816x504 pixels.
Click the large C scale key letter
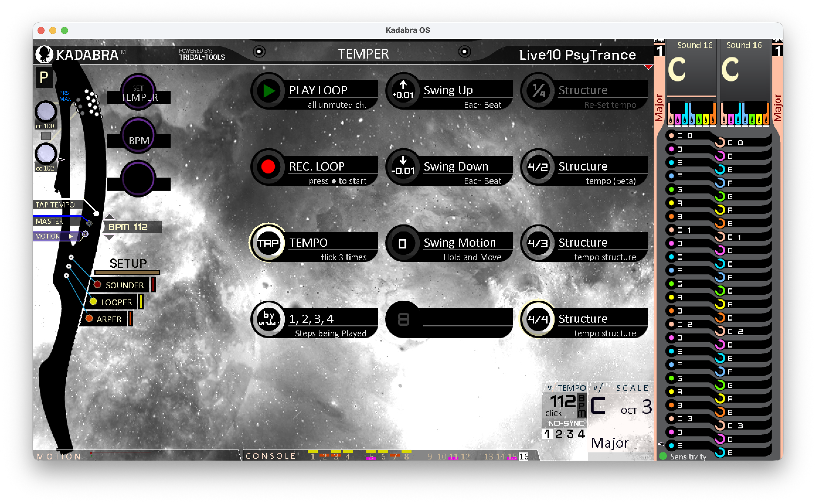[x=598, y=406]
